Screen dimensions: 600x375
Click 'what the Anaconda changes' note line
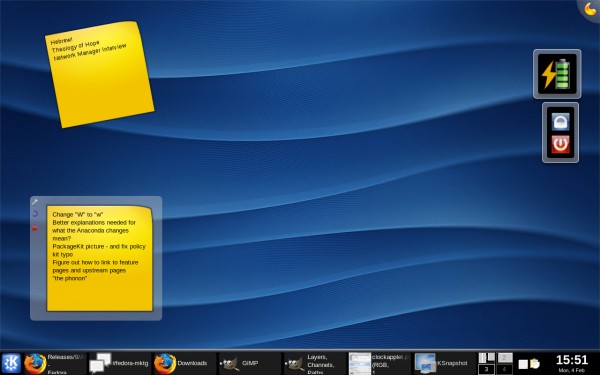[90, 230]
